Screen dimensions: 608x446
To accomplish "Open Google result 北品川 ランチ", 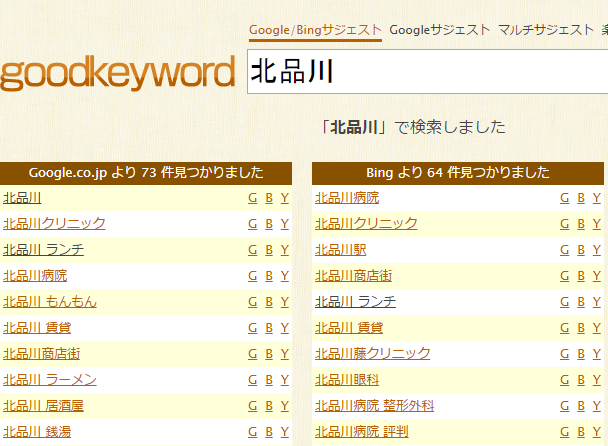I will tap(43, 250).
